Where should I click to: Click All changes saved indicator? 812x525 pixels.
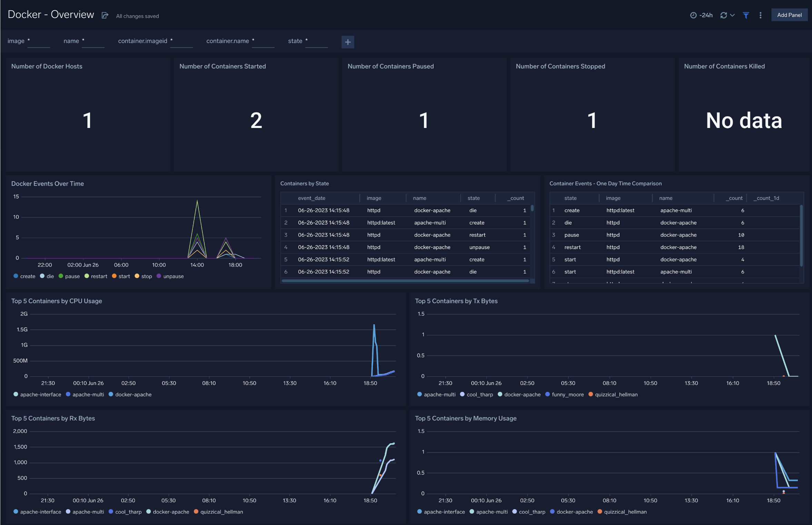tap(137, 16)
